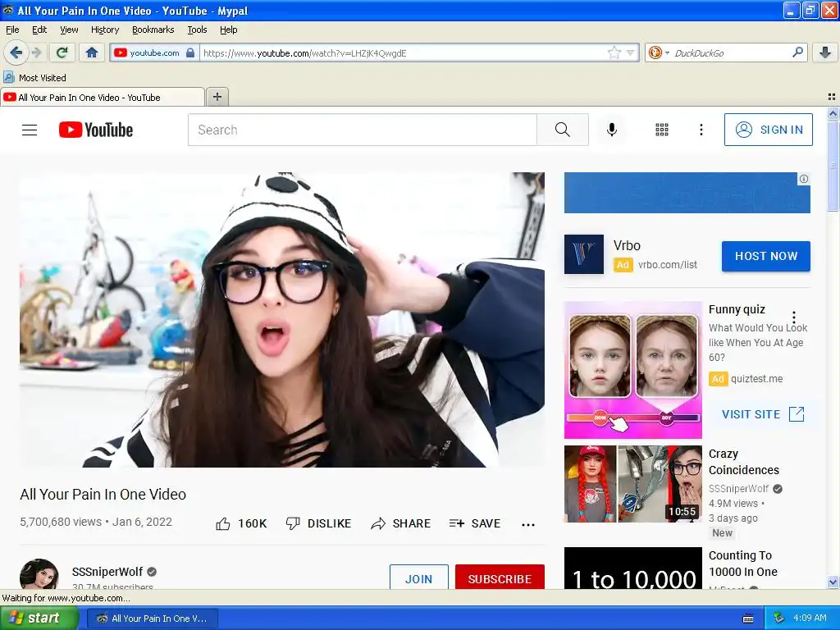The width and height of the screenshot is (840, 630).
Task: Click VISIT SITE for quiztest.me
Action: tap(763, 414)
